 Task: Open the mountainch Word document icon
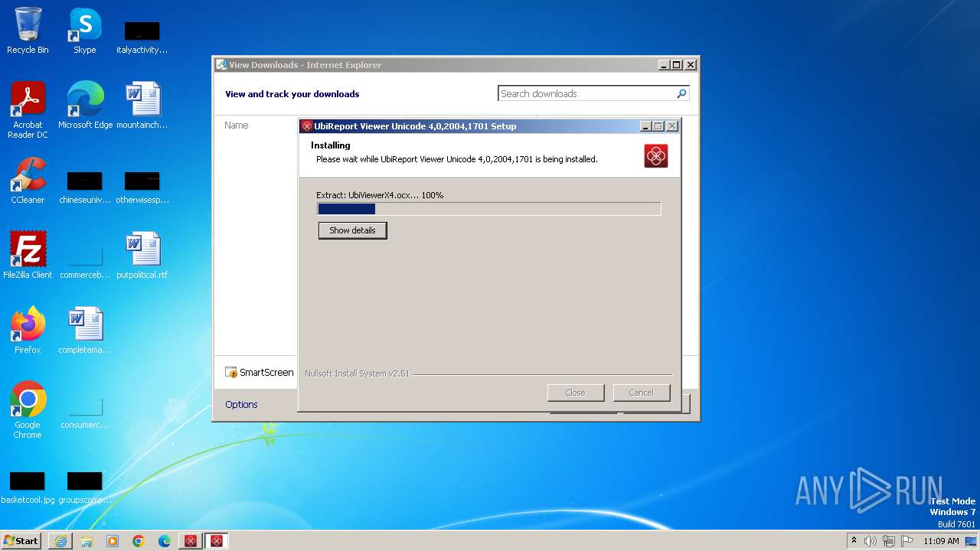(142, 105)
